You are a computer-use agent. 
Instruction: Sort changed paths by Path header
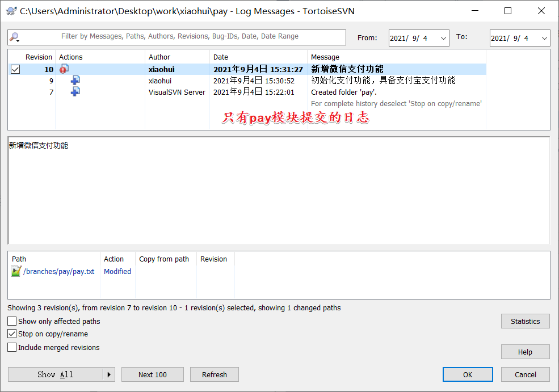19,259
